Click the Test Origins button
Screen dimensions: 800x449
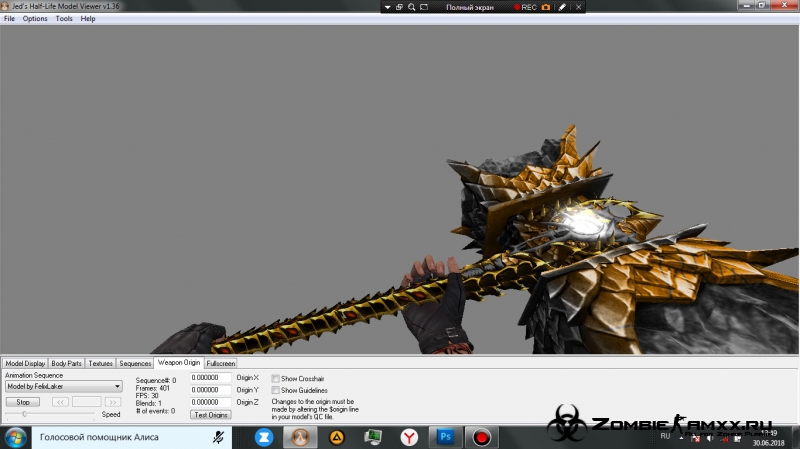point(211,415)
